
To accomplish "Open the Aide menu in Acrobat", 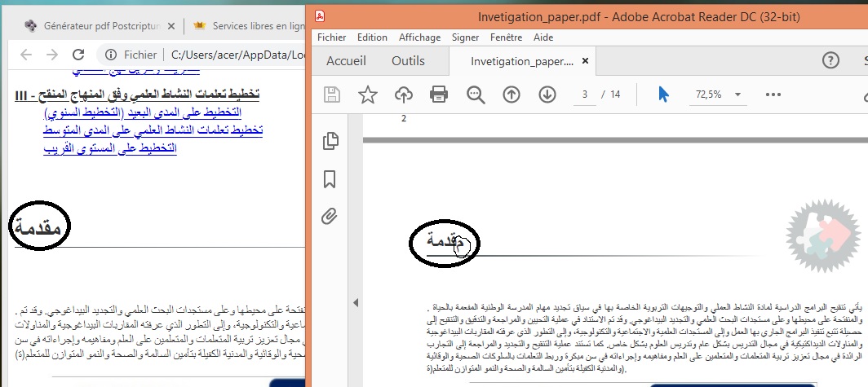I will coord(543,37).
